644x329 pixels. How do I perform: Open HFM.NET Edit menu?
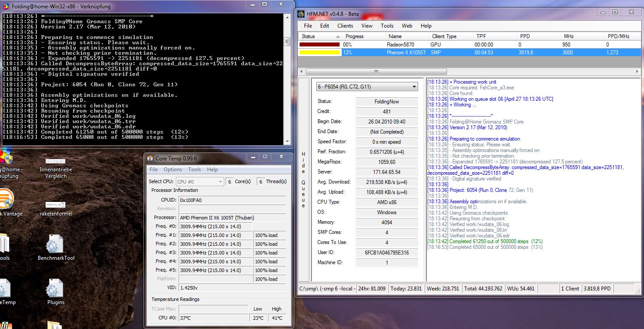tap(325, 25)
